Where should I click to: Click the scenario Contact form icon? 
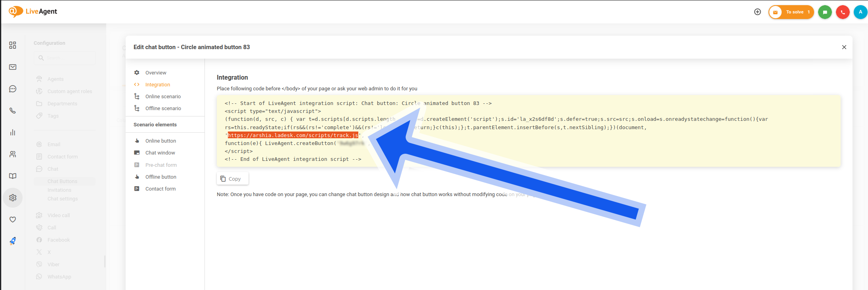pos(137,189)
